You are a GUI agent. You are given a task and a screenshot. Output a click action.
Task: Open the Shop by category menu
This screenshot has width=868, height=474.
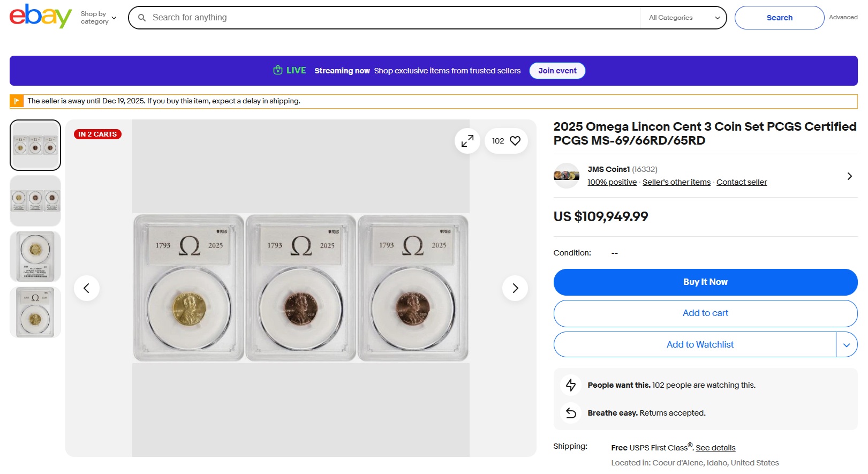click(x=98, y=18)
